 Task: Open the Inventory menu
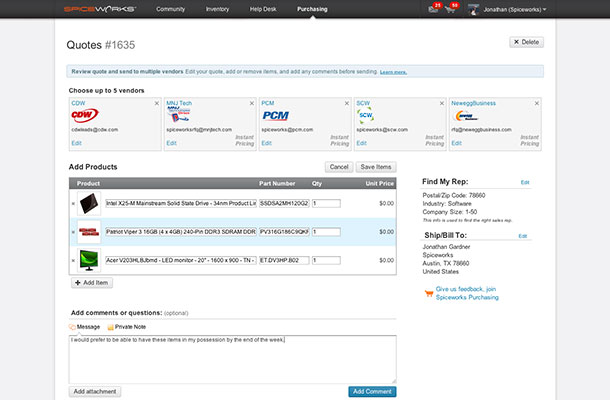(x=217, y=9)
